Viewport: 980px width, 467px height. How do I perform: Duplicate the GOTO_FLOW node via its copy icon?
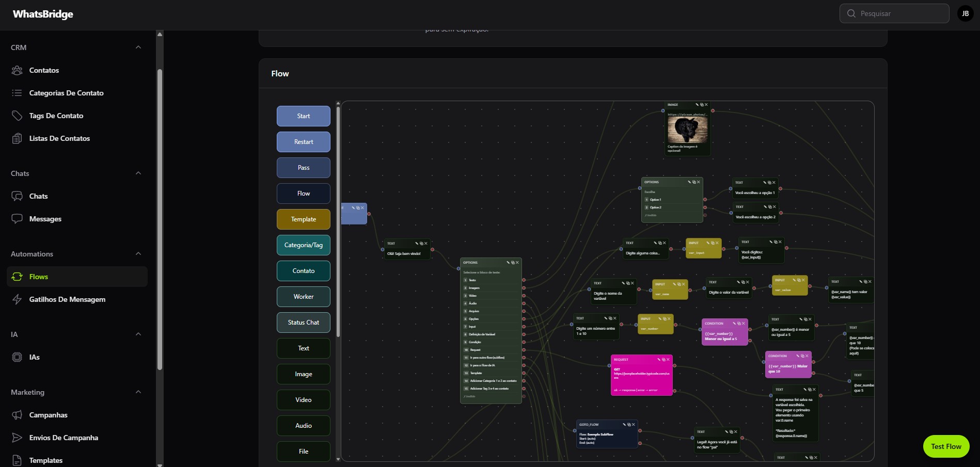[x=628, y=425]
